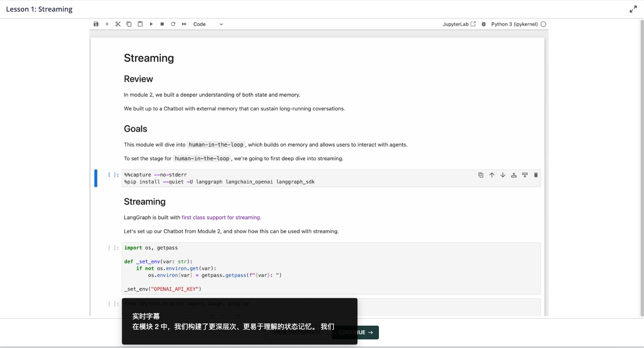Run the selected cell with the play icon
The width and height of the screenshot is (644, 348).
[151, 24]
